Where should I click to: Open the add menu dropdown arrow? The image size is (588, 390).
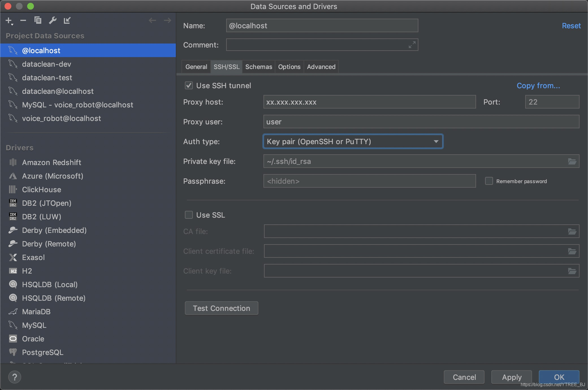(x=12, y=25)
